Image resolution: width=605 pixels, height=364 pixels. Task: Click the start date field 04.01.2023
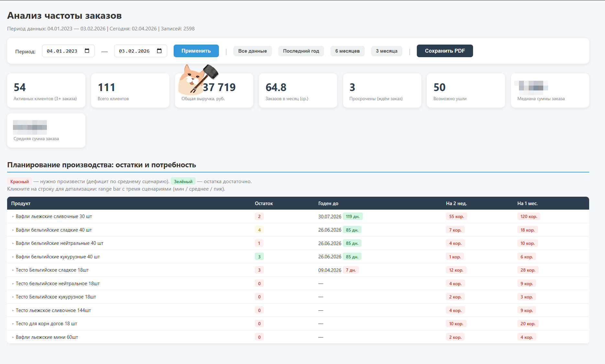(68, 51)
